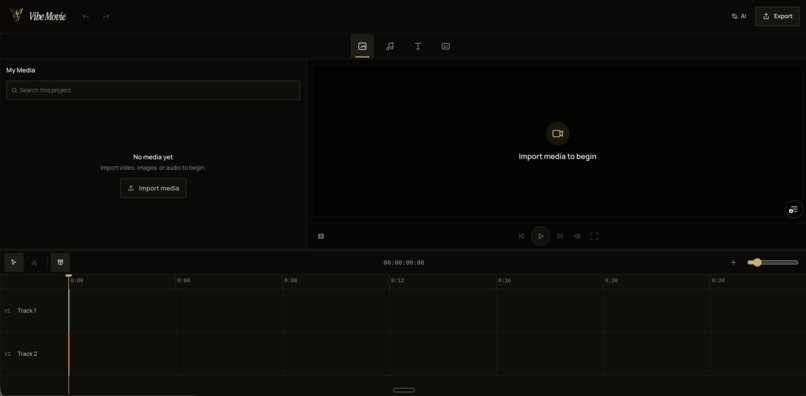This screenshot has height=396, width=806.
Task: Select the Track 2 label
Action: (27, 354)
